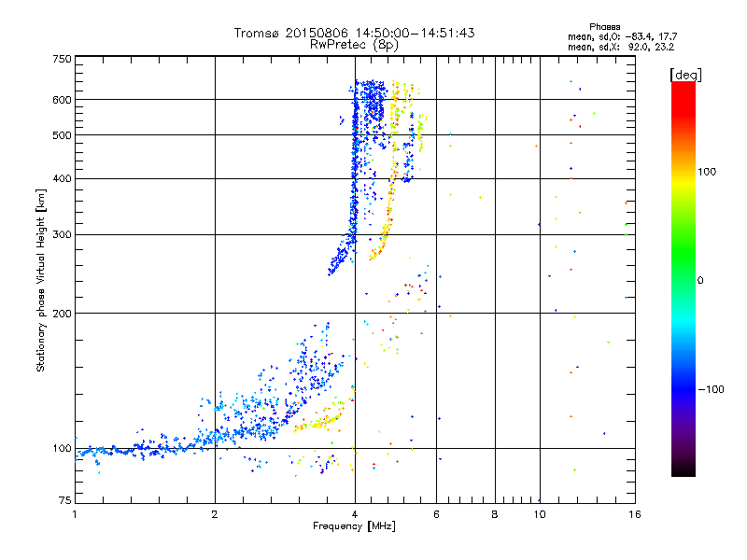
Task: Click the x-axis tick label '6'
Action: pos(436,514)
